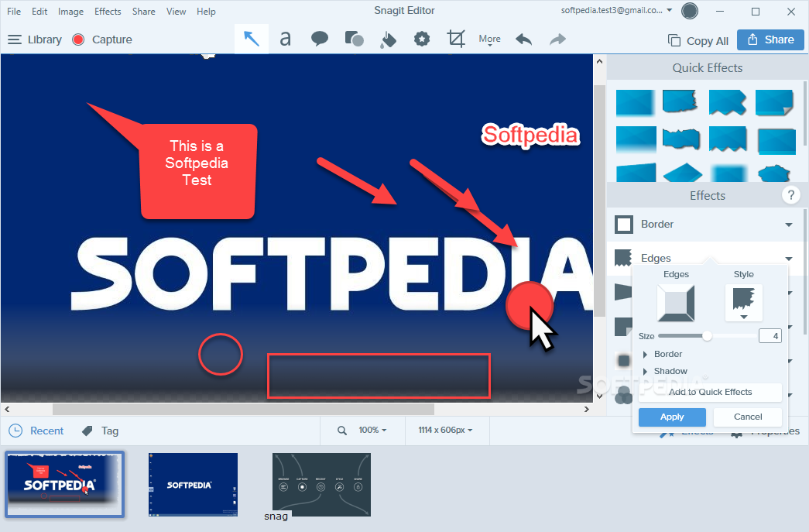Open the 100% zoom dropdown
This screenshot has height=532, width=809.
coord(372,431)
